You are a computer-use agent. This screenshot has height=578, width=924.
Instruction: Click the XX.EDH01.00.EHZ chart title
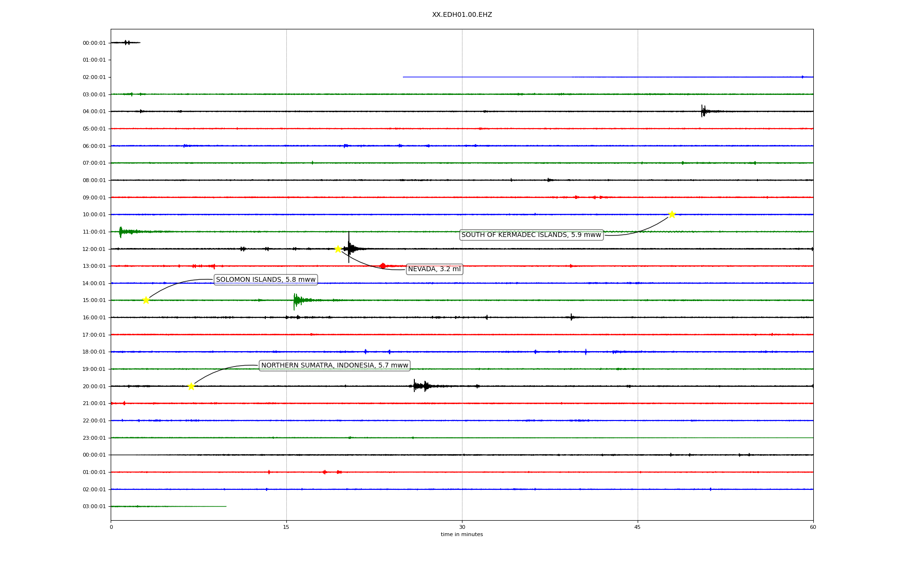click(462, 15)
